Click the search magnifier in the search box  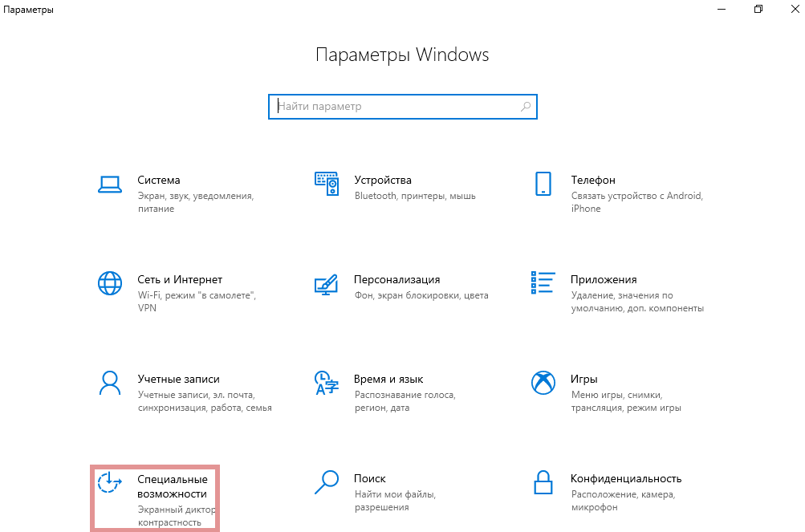(526, 107)
